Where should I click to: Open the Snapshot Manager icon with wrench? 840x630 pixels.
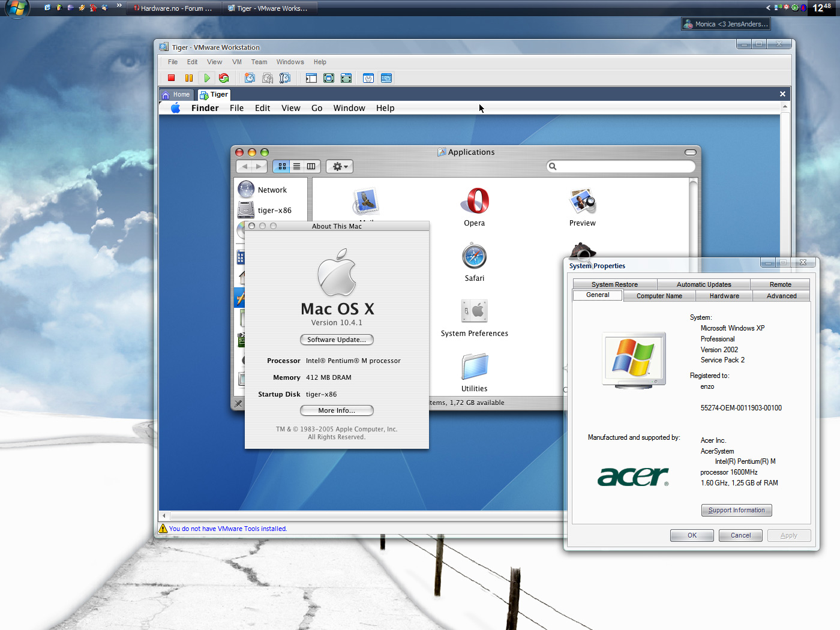[x=285, y=78]
